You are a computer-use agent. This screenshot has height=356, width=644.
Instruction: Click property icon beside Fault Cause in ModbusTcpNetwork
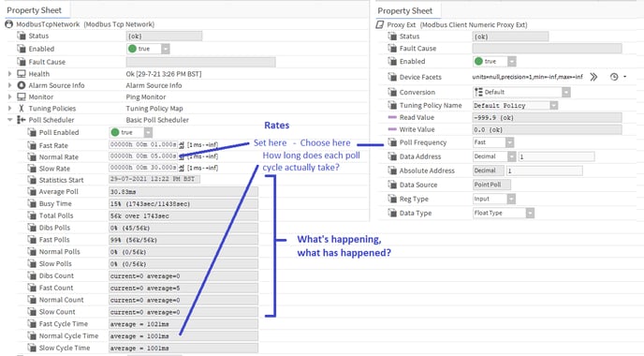pyautogui.click(x=22, y=62)
